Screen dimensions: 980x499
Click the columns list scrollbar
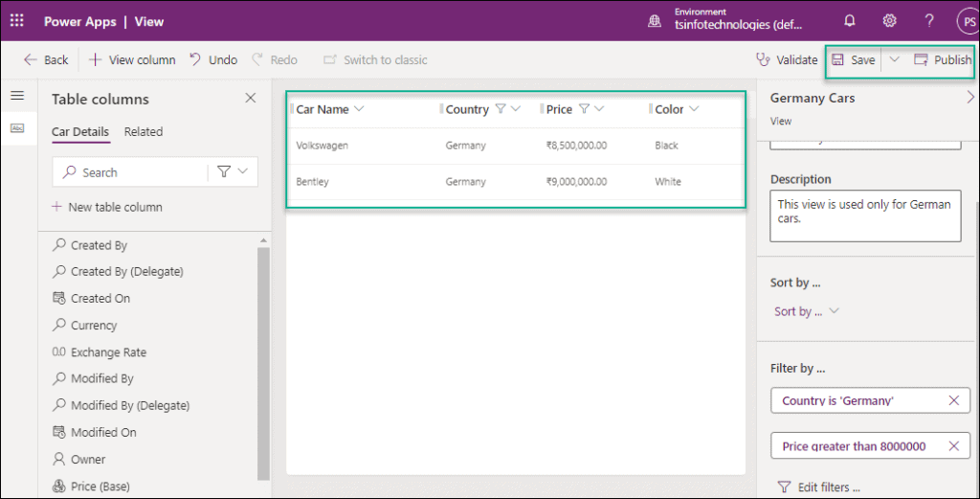[263, 363]
